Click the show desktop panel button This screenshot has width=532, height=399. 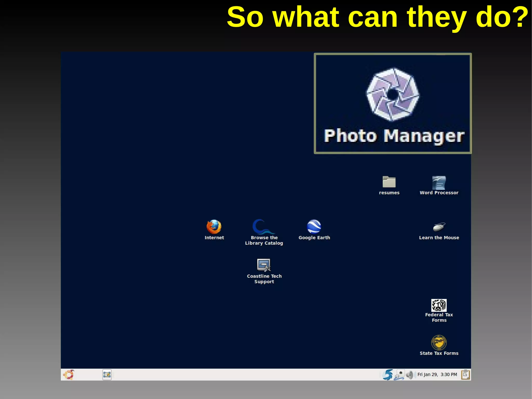(107, 375)
